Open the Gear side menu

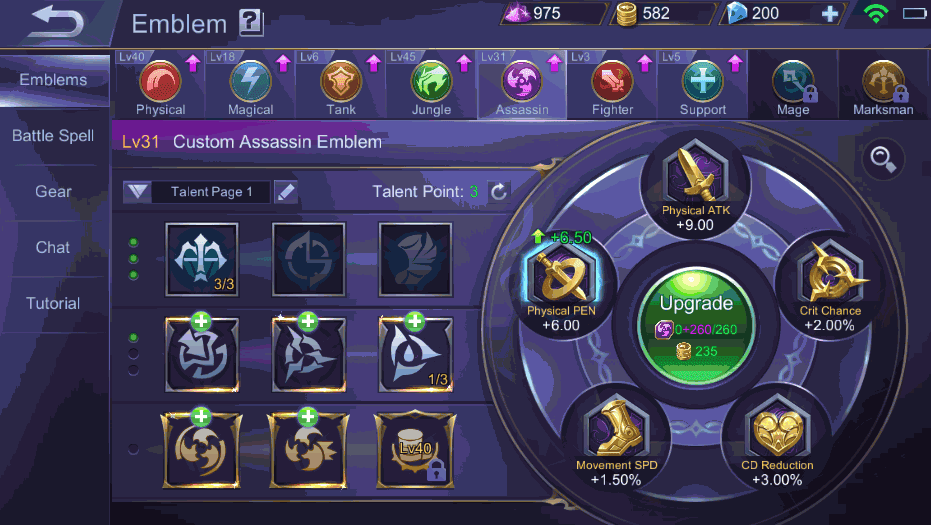(53, 191)
